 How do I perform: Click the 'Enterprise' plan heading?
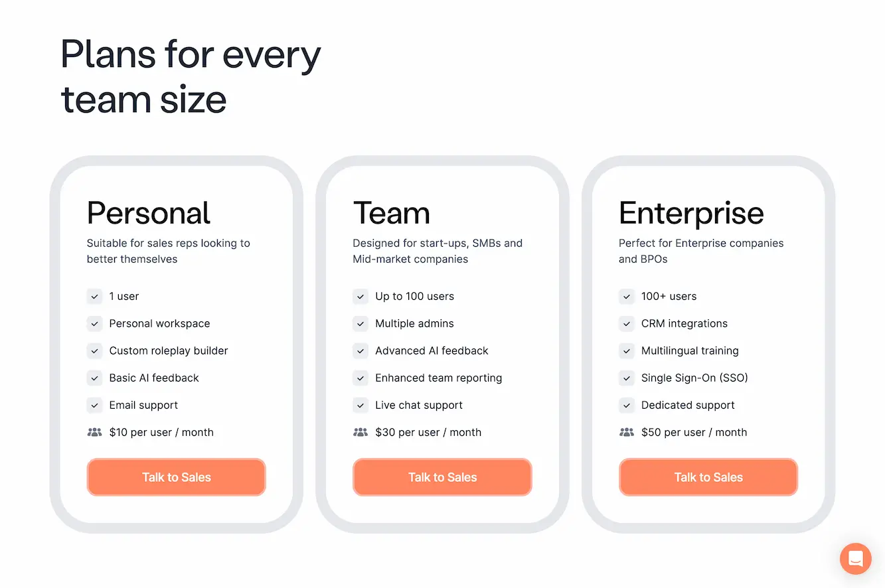[x=691, y=212]
